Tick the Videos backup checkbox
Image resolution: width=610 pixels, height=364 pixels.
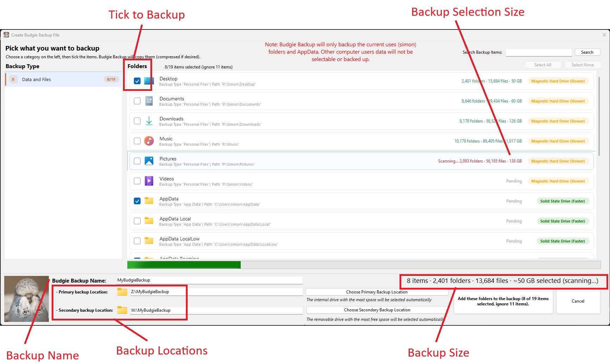(x=137, y=181)
